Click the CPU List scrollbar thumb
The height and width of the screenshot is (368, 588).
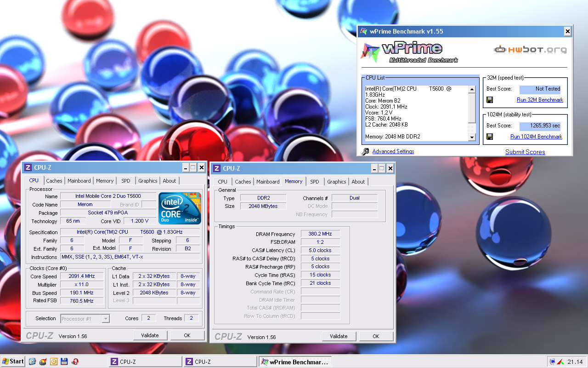click(x=472, y=108)
